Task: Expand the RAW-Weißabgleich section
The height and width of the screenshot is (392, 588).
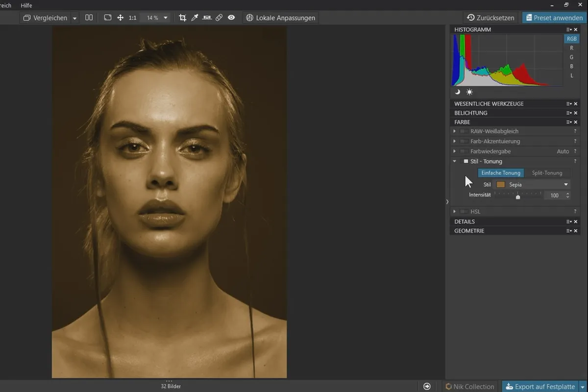Action: coord(455,131)
